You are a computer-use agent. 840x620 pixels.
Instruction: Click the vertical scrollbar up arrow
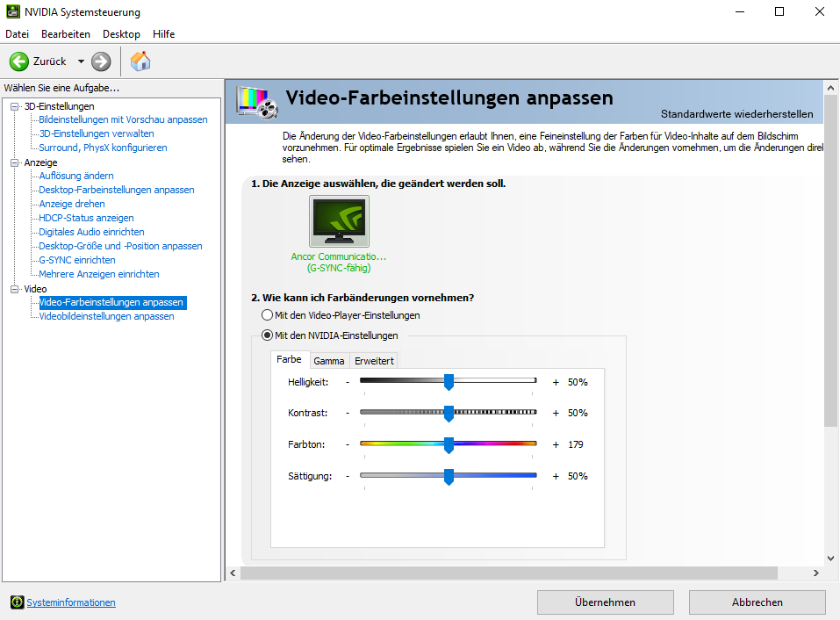click(831, 88)
